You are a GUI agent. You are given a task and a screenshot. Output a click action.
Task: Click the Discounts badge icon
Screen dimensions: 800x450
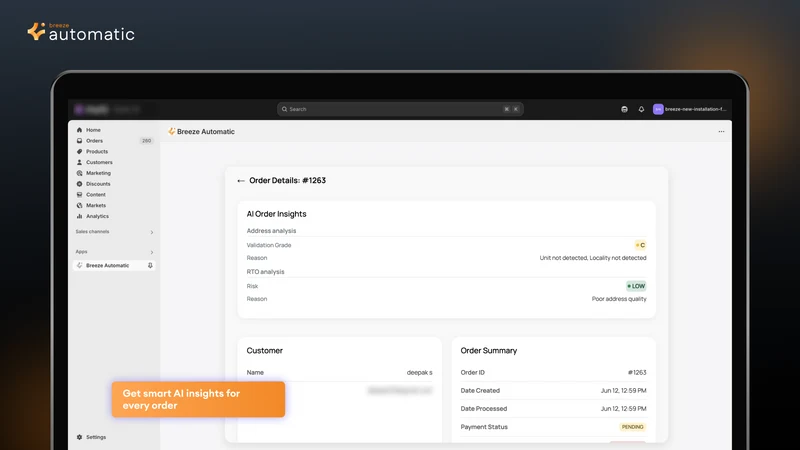pyautogui.click(x=80, y=184)
